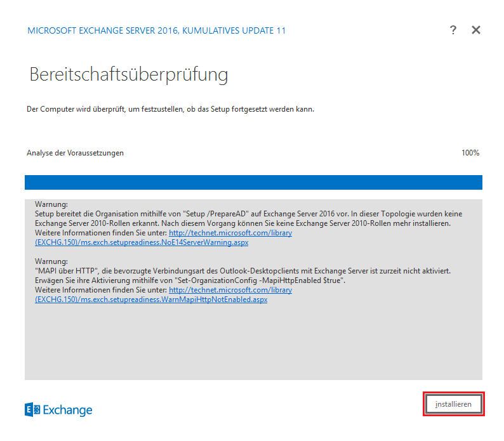
Task: Click the 100% progress indicator
Action: coord(470,153)
